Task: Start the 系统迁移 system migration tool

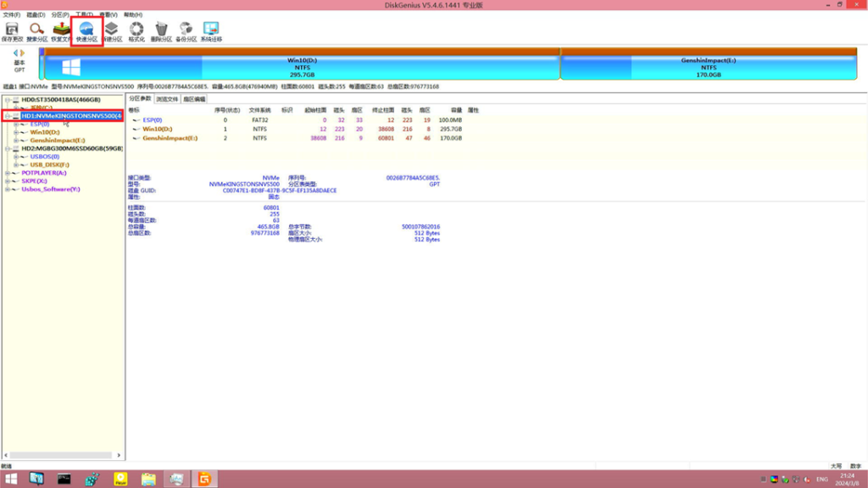Action: coord(211,32)
